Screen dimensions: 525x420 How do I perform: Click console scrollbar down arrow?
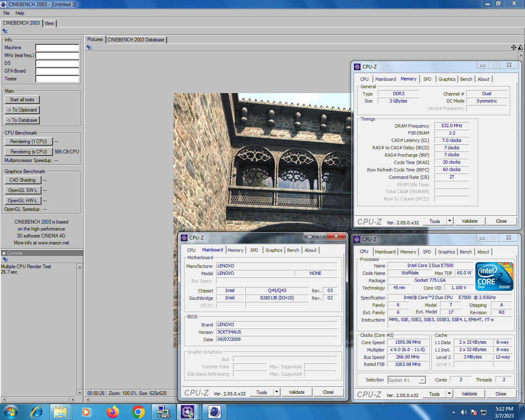click(x=80, y=393)
